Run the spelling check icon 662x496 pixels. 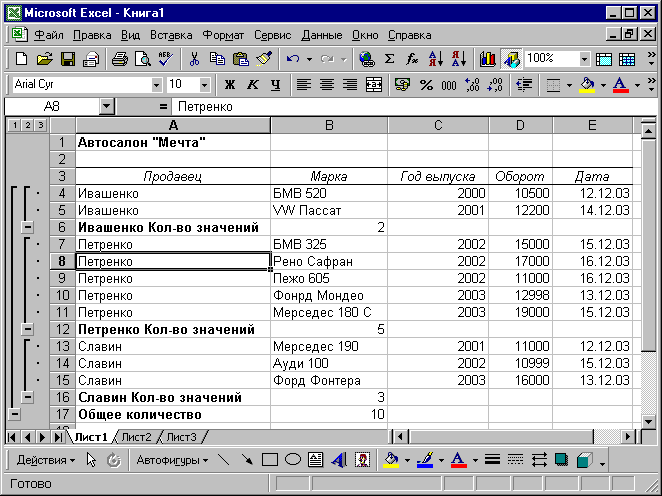tap(166, 59)
